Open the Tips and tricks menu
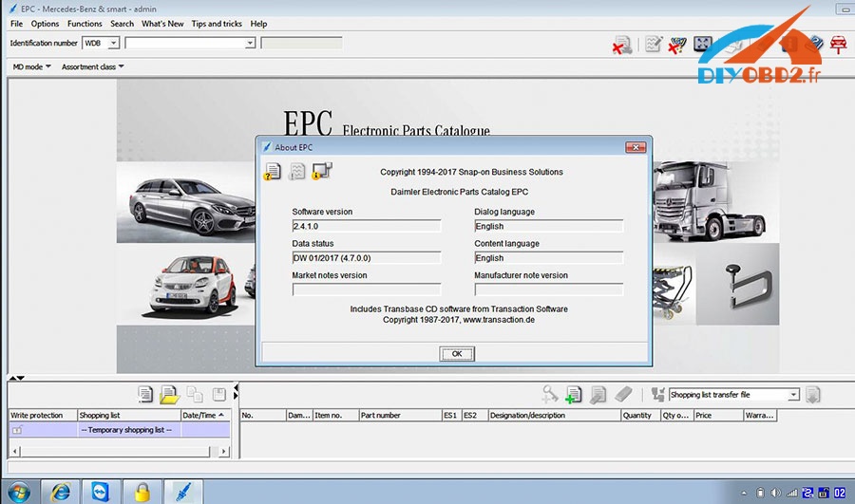Screen dimensions: 855x504 click(x=217, y=24)
